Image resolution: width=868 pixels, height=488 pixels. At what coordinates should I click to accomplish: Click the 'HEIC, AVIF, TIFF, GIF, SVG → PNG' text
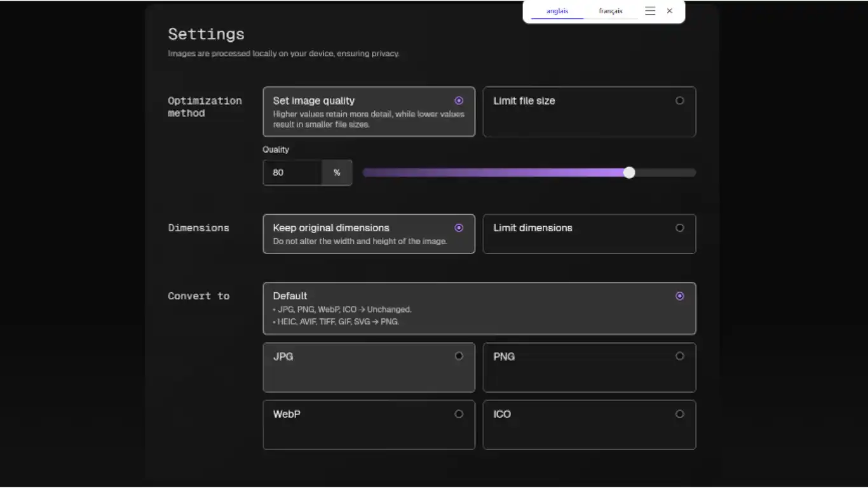point(338,322)
